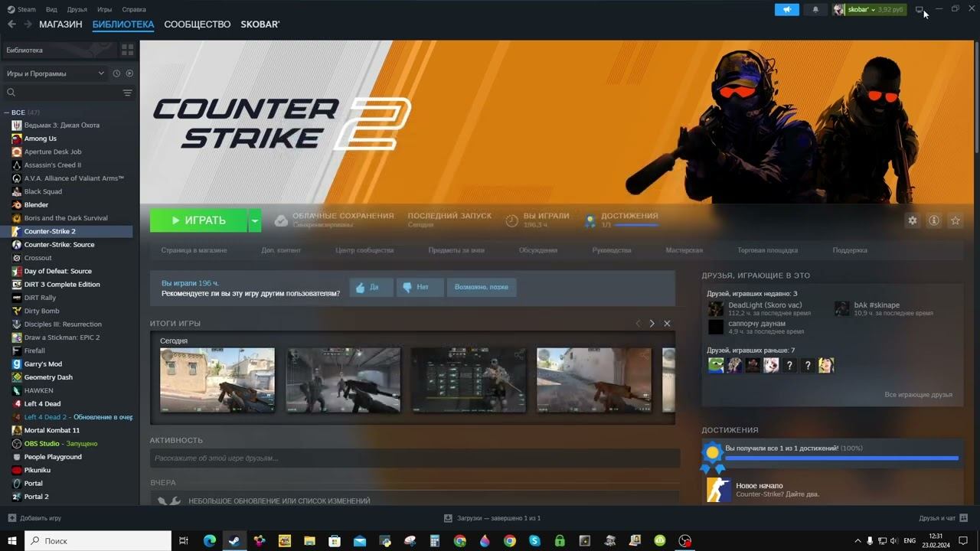This screenshot has width=980, height=551.
Task: Click cloud saves icon
Action: (281, 220)
